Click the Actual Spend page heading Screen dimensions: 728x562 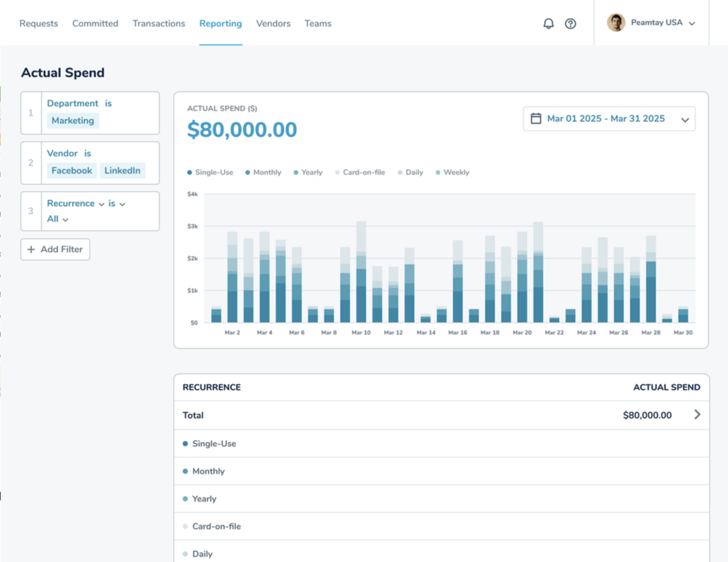[x=63, y=73]
